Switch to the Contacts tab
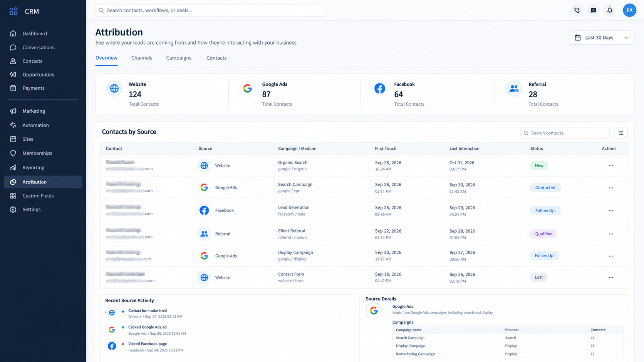Screen dimensions: 644x362 point(216,58)
